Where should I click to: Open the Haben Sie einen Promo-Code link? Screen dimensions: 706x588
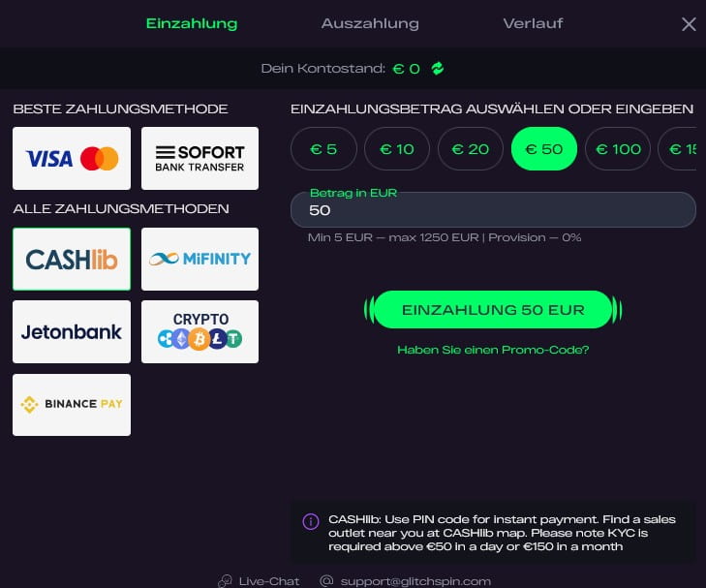493,350
